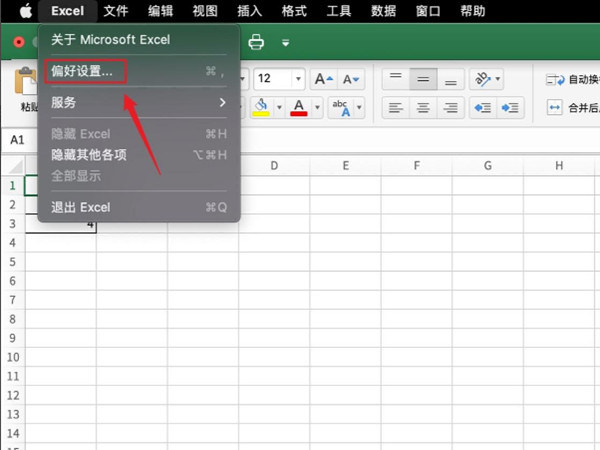Screen dimensions: 600x450
Task: Toggle bottom vertical alignment
Action: coord(451,79)
